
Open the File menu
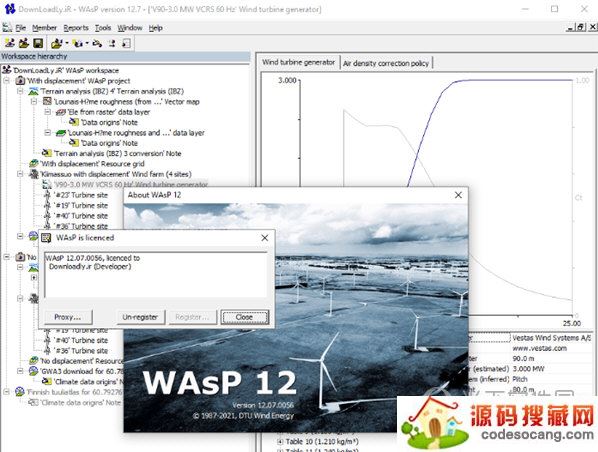pyautogui.click(x=21, y=28)
